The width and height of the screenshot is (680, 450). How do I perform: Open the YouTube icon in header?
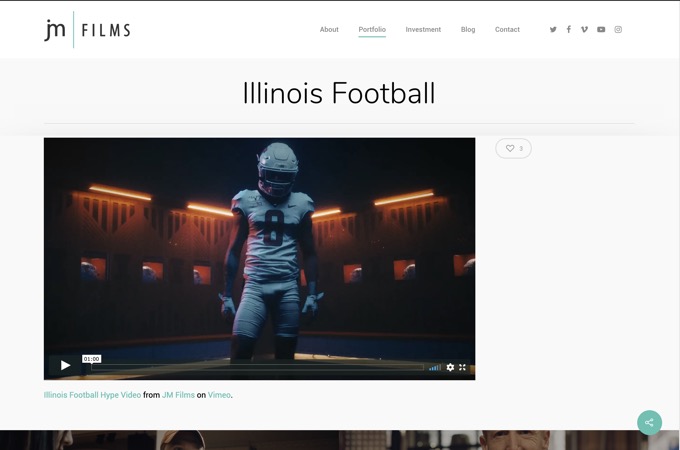601,29
